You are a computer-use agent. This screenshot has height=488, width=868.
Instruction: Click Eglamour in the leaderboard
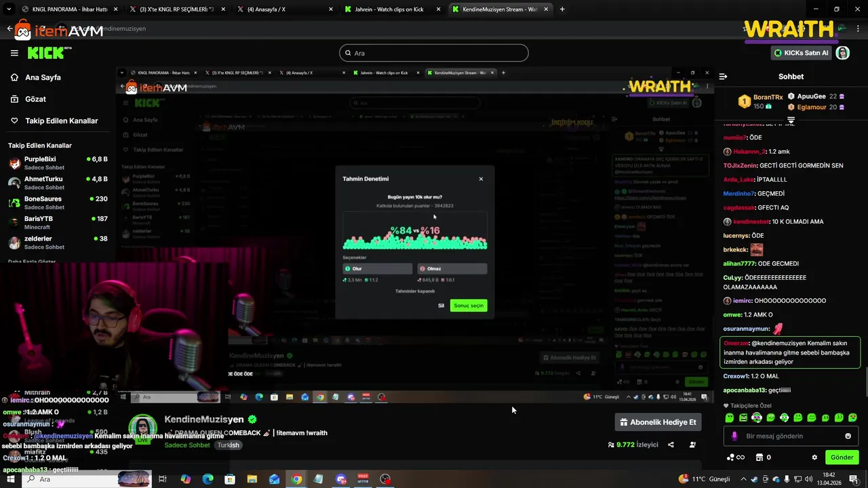(x=816, y=107)
